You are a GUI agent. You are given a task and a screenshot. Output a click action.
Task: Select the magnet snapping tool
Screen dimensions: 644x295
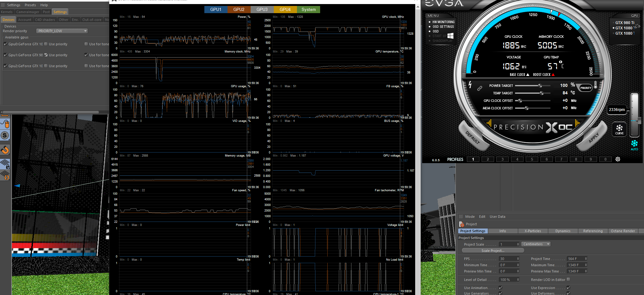pos(5,150)
